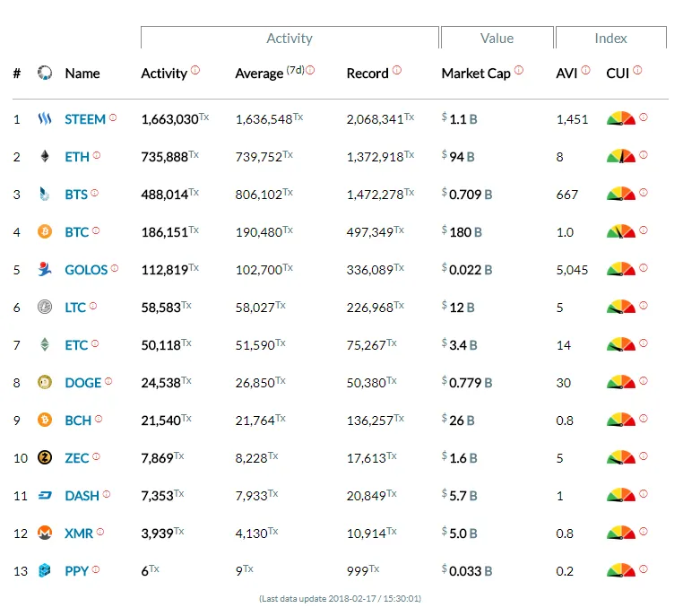Click the CUI gauge in the STEEM row
Viewport: 683px width, 616px height.
621,118
